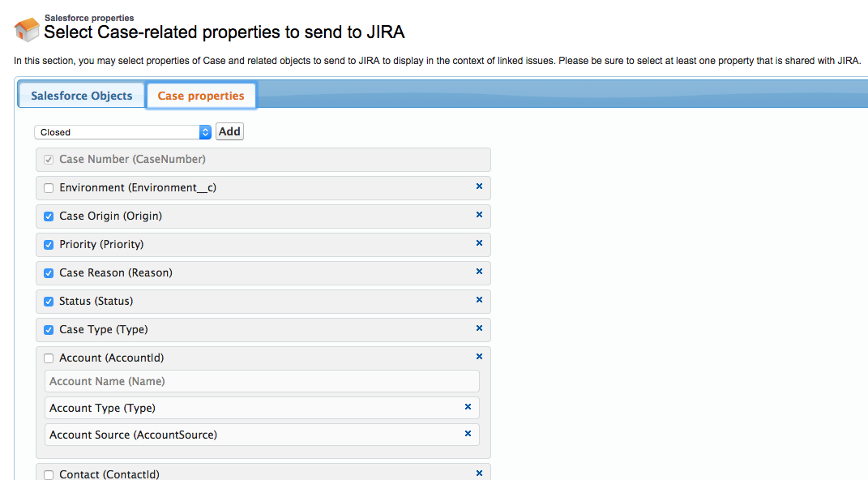Open the Closed property dropdown
868x480 pixels.
[x=123, y=132]
